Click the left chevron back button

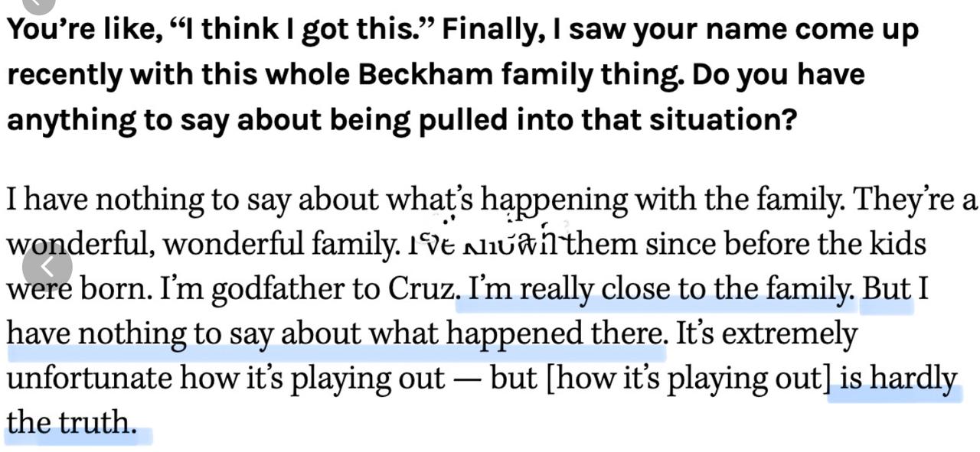47,267
